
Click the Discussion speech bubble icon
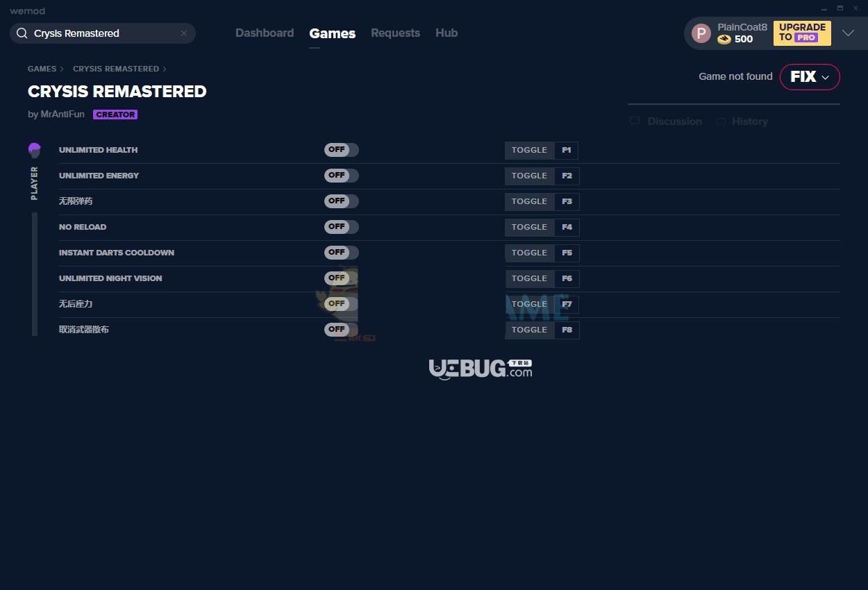(635, 121)
